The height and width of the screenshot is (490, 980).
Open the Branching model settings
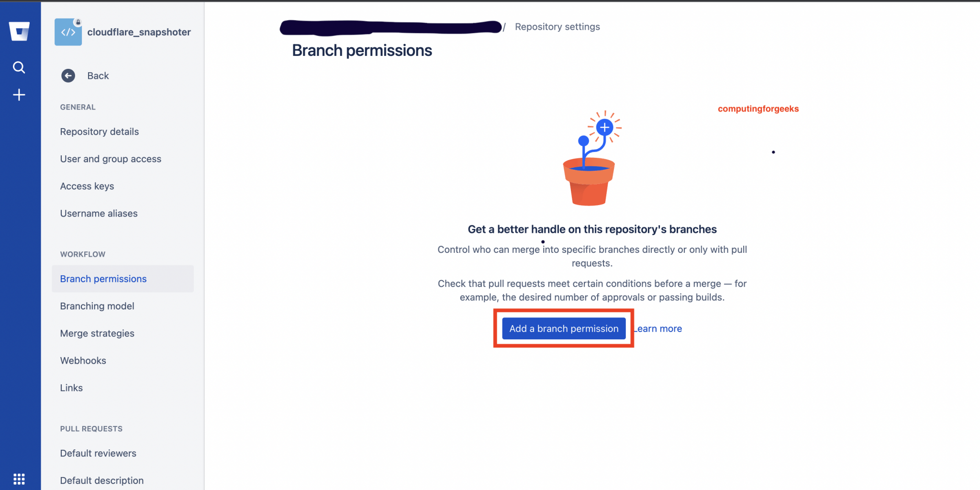click(97, 306)
